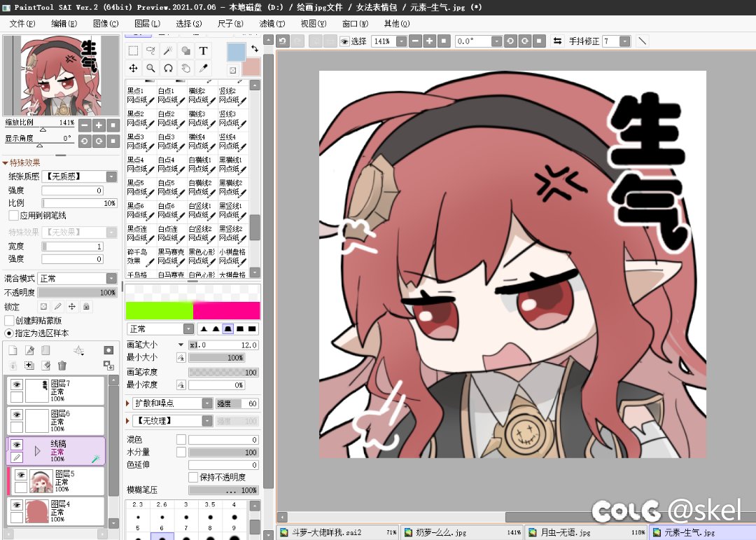Click the light blue foreground color swatch
The image size is (756, 540).
(x=237, y=52)
